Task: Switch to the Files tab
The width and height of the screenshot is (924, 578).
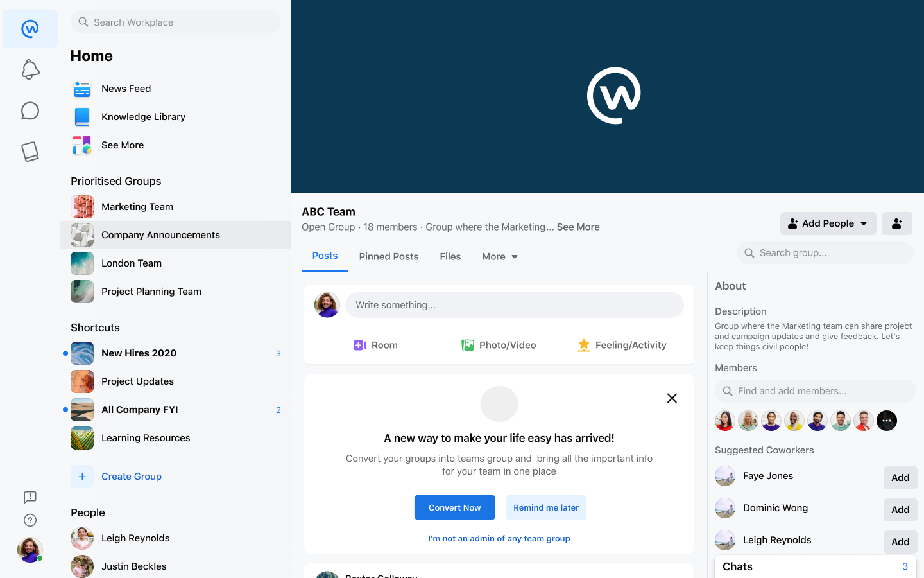Action: pos(450,256)
